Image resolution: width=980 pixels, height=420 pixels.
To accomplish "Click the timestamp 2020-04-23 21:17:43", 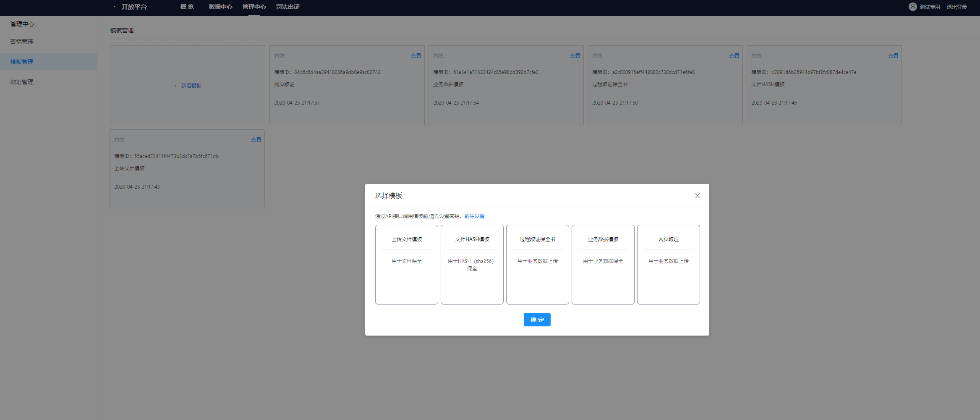I will pos(137,187).
